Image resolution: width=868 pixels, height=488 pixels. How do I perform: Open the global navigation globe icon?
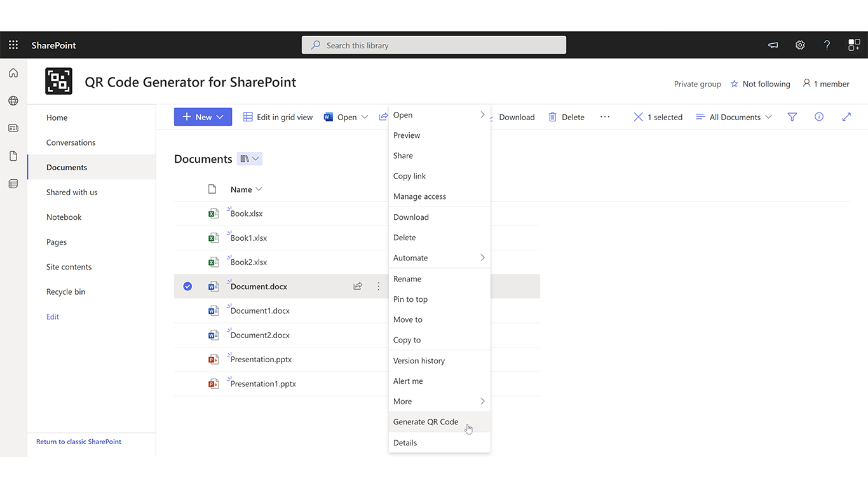click(x=13, y=100)
